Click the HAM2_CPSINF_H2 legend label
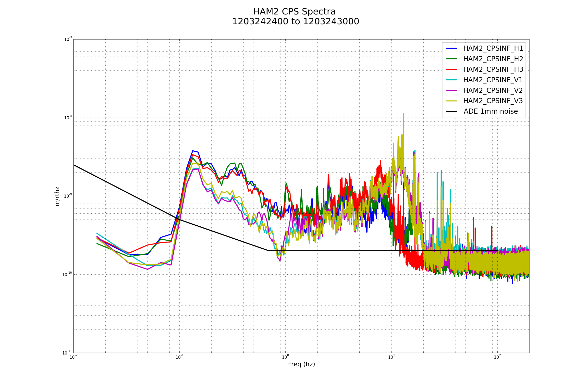This screenshot has height=392, width=588. point(493,59)
